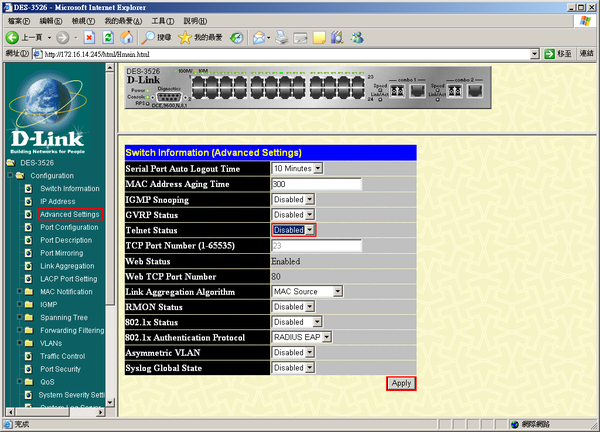The width and height of the screenshot is (600, 432).
Task: Open the LACP Port Setting link
Action: pos(69,279)
